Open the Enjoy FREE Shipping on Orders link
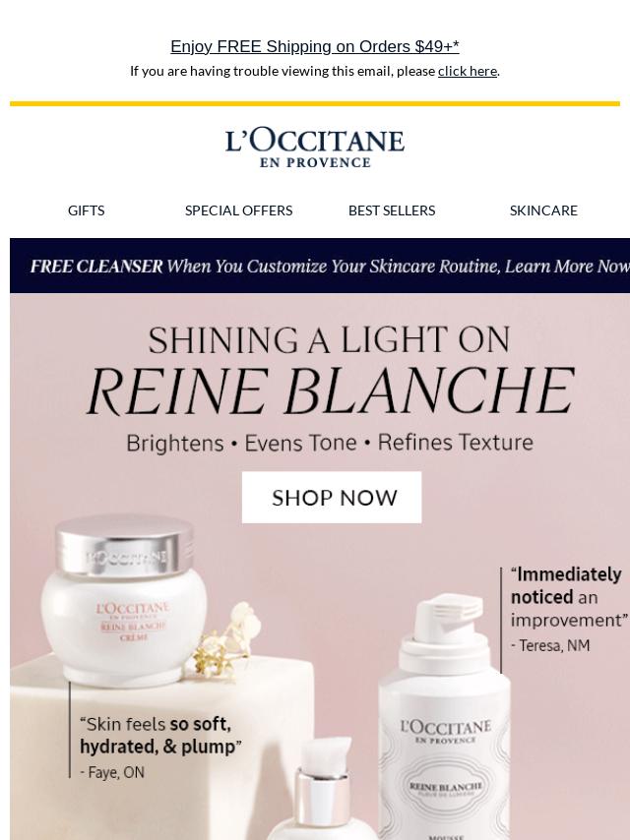This screenshot has width=630, height=840. click(315, 46)
